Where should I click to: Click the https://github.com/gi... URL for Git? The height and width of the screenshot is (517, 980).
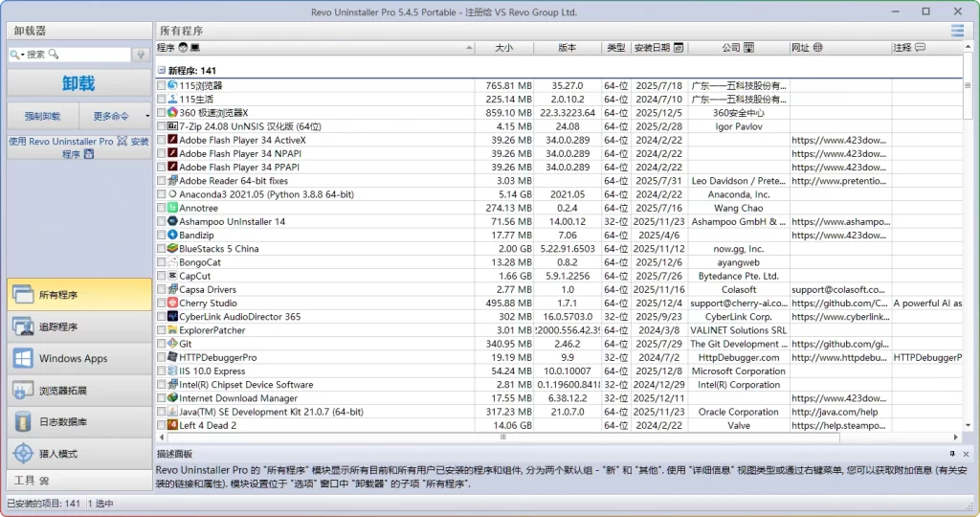tap(840, 344)
